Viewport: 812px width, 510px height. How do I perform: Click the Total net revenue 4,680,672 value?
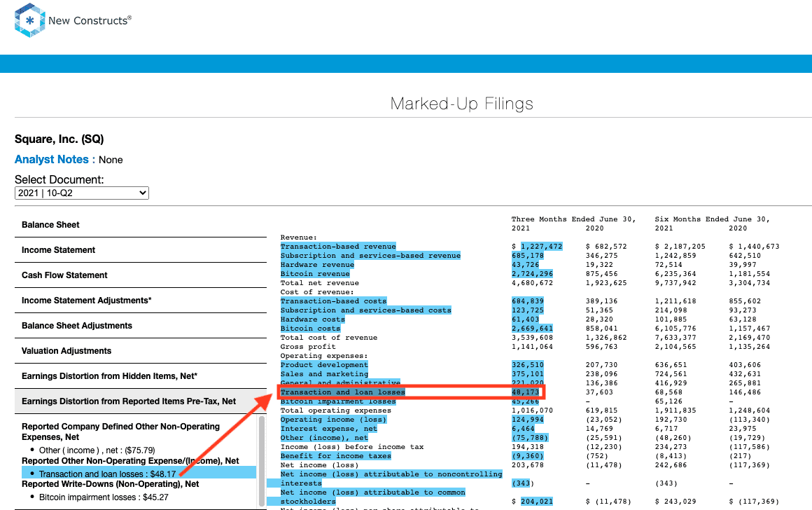pos(533,283)
